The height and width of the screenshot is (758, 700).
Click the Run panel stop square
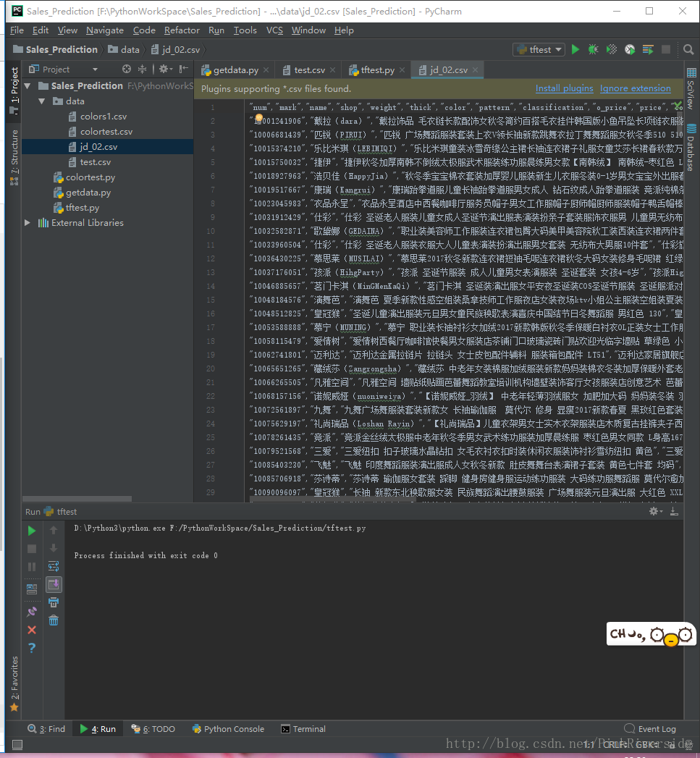point(32,549)
